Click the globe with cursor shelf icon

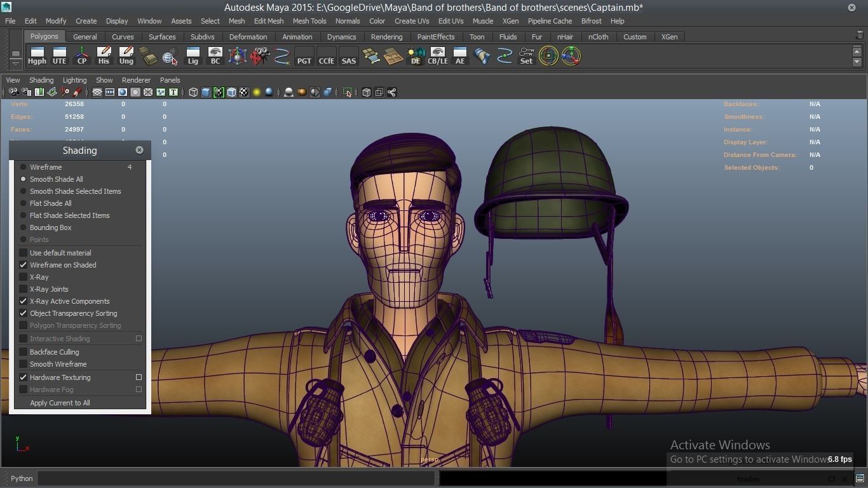pos(170,56)
